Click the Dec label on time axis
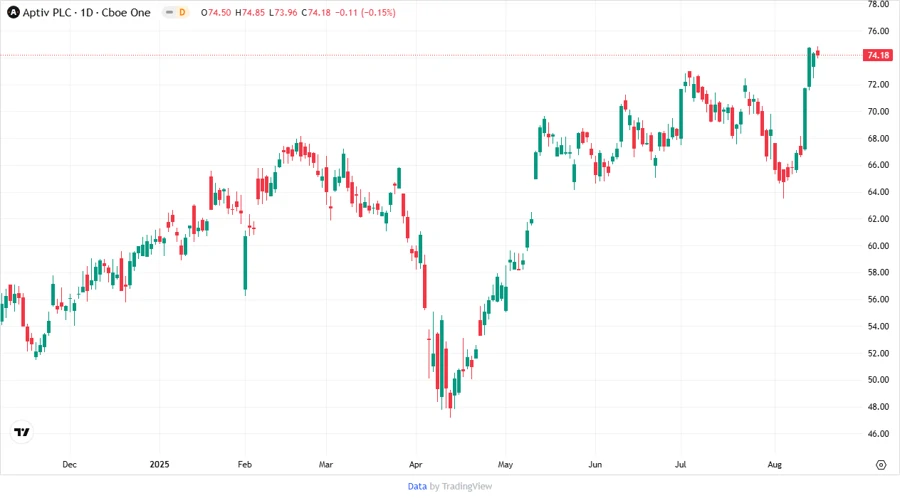900x498 pixels. click(69, 464)
